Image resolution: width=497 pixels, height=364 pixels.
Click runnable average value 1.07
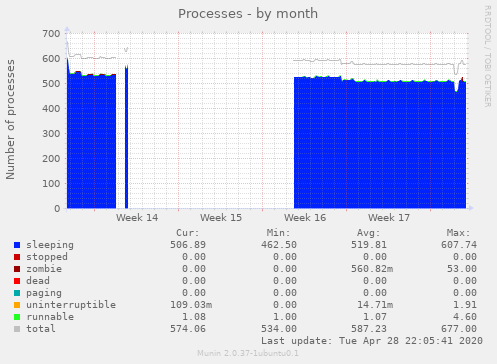coord(375,317)
